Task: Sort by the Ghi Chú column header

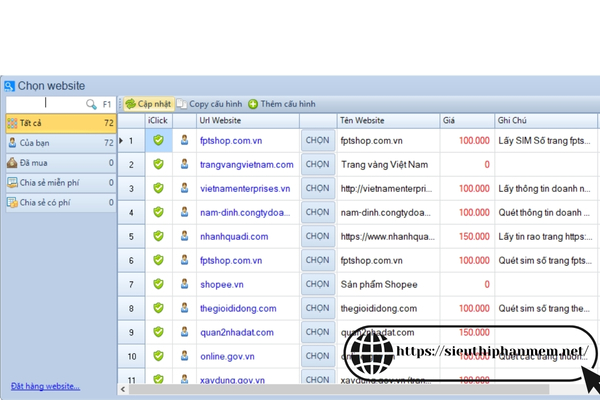Action: pos(546,121)
